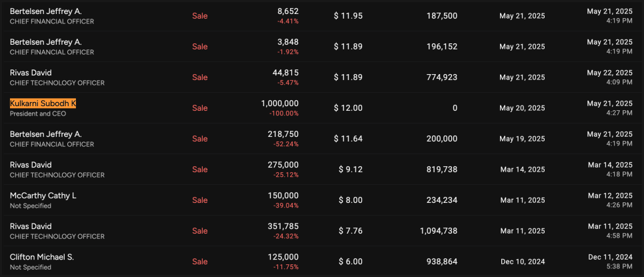Select the 8,652 shares amount

pos(288,11)
